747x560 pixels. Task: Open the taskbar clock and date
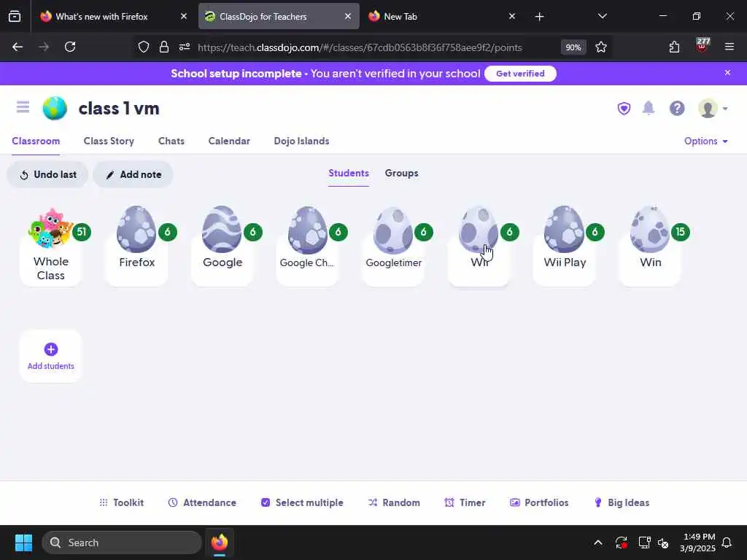[697, 542]
